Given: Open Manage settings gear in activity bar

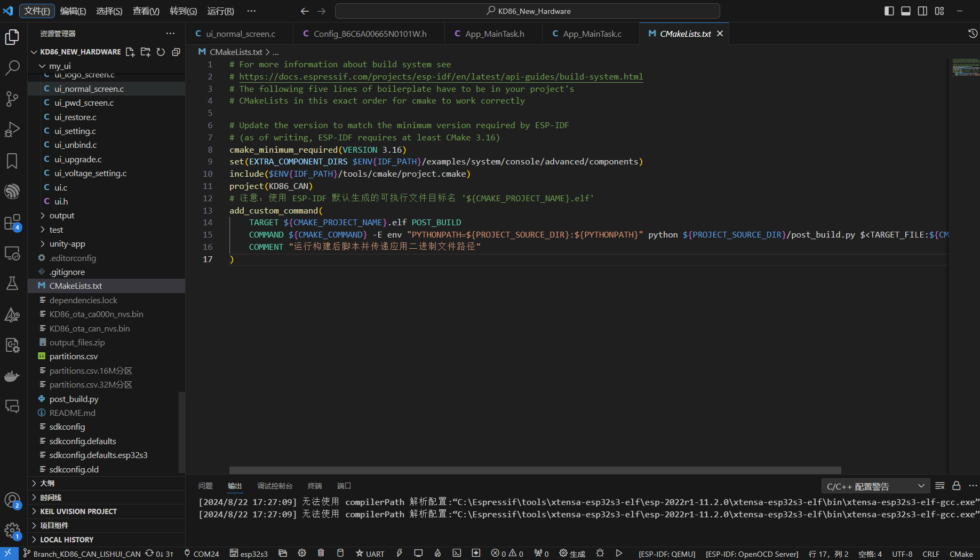Looking at the screenshot, I should tap(12, 531).
